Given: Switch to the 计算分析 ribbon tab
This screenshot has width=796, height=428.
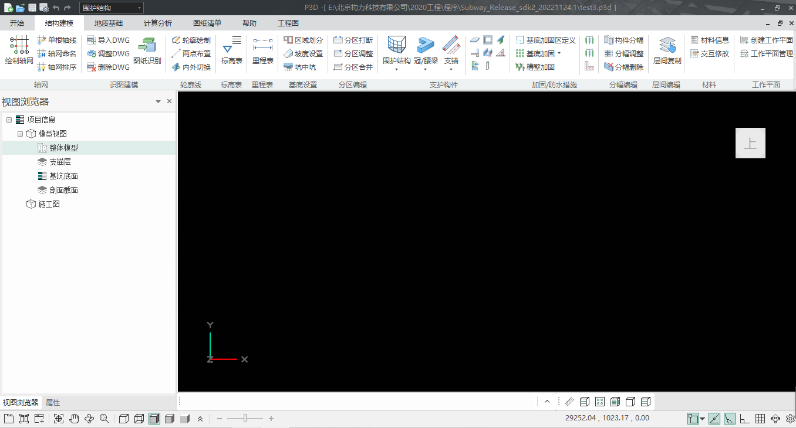Looking at the screenshot, I should 157,23.
